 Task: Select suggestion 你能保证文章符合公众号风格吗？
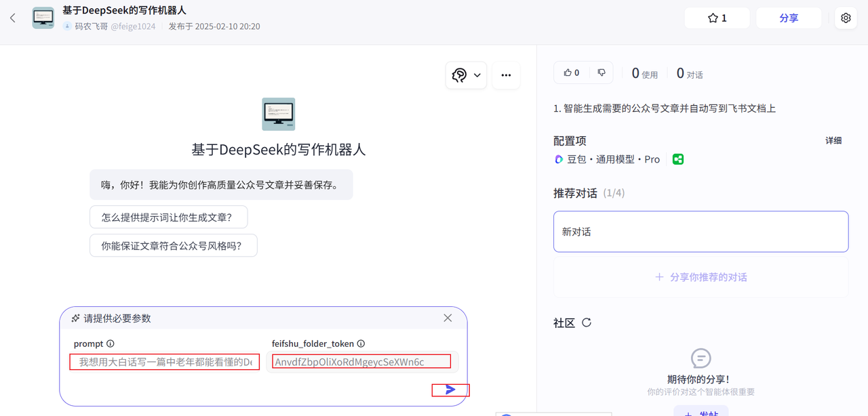[x=174, y=246]
